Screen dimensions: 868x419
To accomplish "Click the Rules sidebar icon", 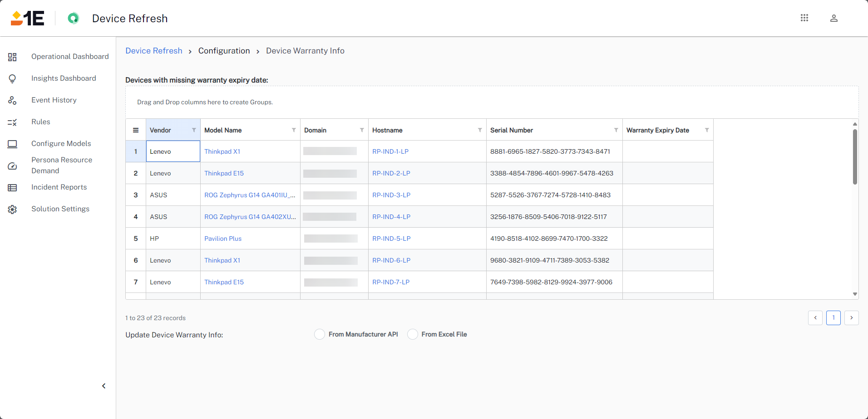I will (x=12, y=122).
